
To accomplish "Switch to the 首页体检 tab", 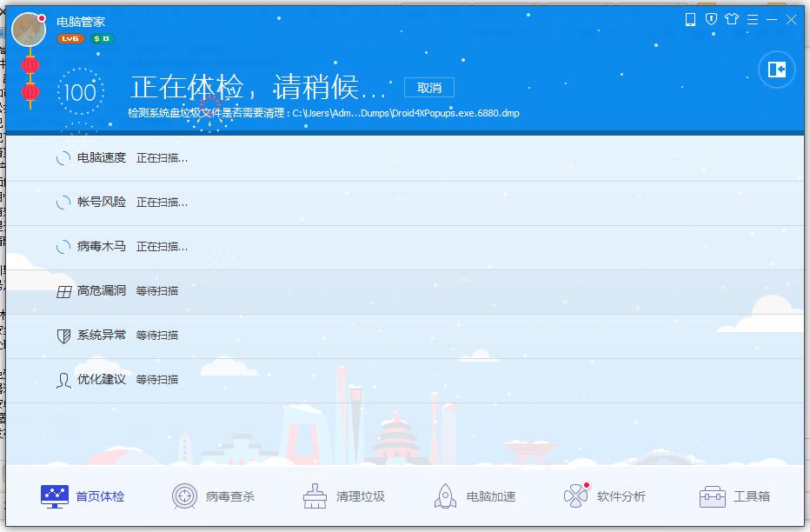I will [83, 496].
